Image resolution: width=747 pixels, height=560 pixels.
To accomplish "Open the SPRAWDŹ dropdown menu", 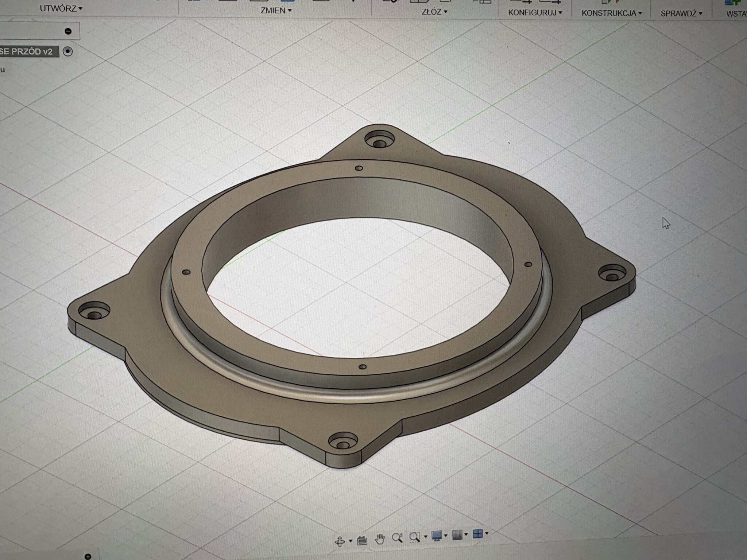I will [x=681, y=13].
